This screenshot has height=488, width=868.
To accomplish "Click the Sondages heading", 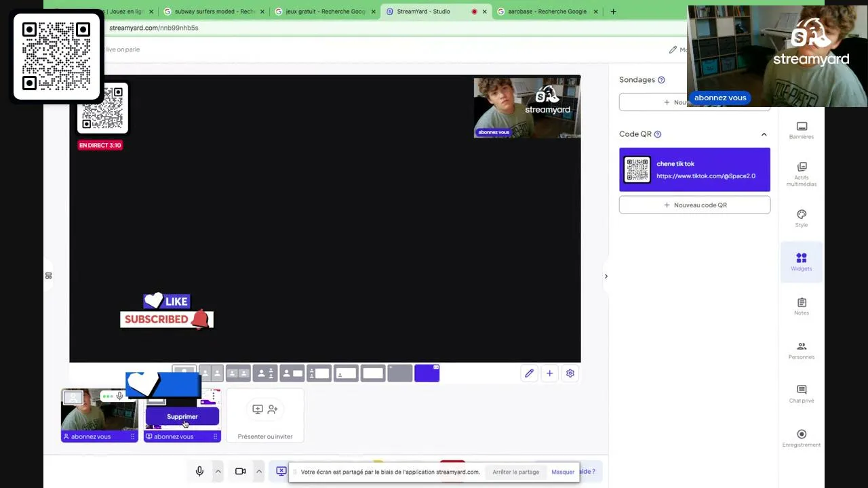I will [x=637, y=80].
